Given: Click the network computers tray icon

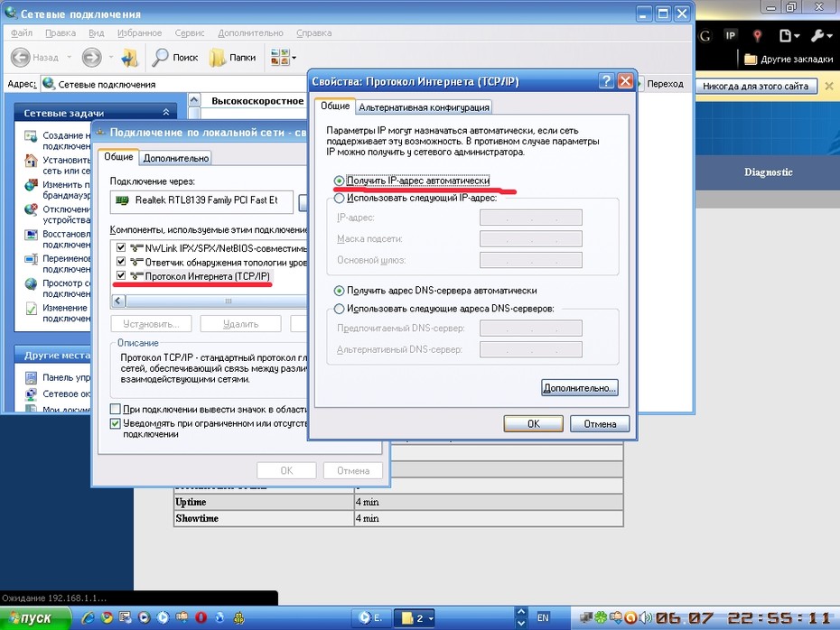Looking at the screenshot, I should pyautogui.click(x=587, y=617).
